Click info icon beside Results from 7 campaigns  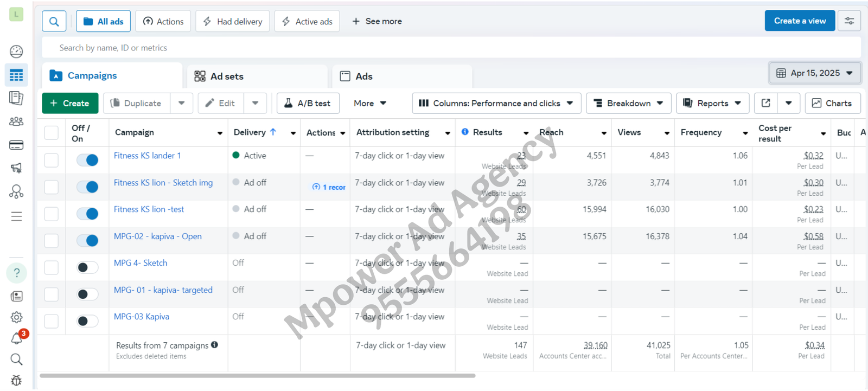pyautogui.click(x=214, y=345)
